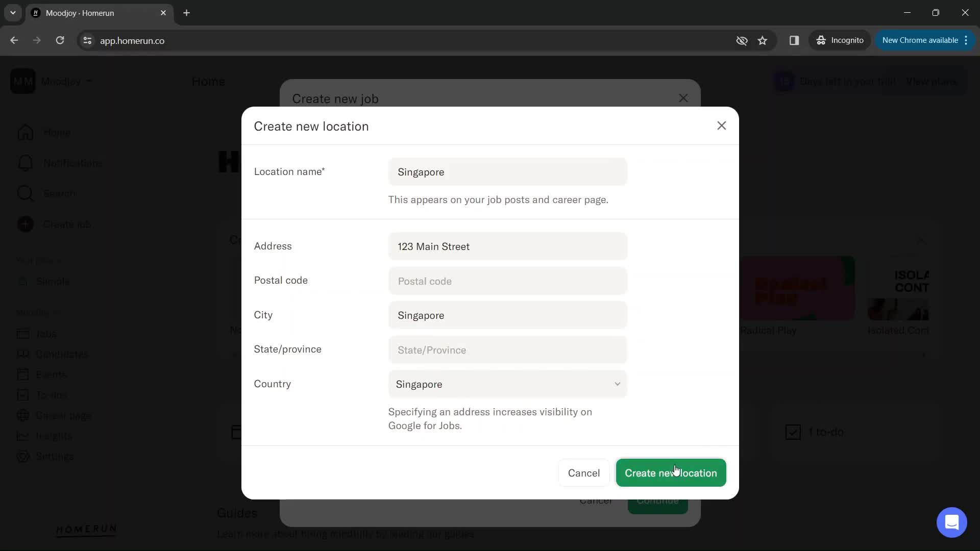980x551 pixels.
Task: Click Career page in the sidebar
Action: point(63,415)
